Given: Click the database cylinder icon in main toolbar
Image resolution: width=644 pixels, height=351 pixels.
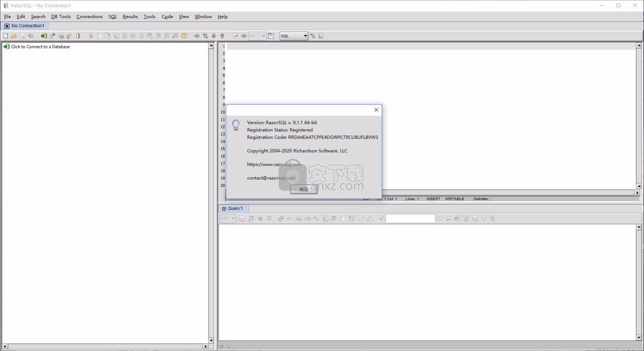Looking at the screenshot, I should coord(78,36).
